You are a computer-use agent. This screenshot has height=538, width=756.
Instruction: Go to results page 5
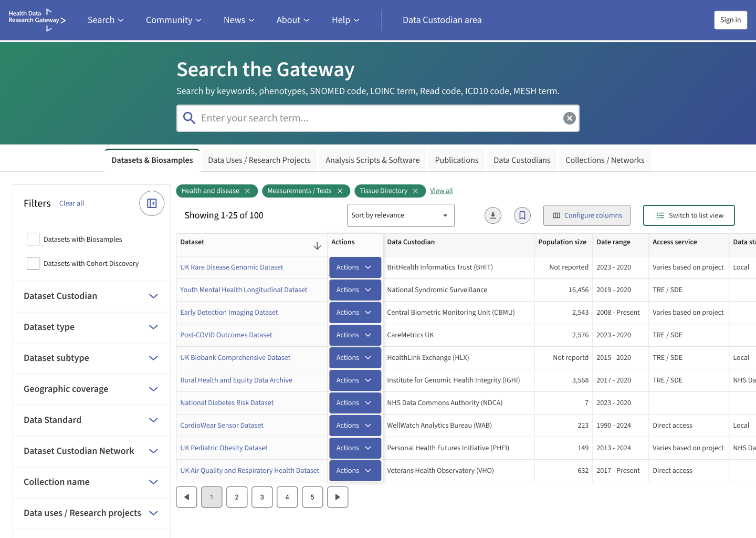click(312, 497)
